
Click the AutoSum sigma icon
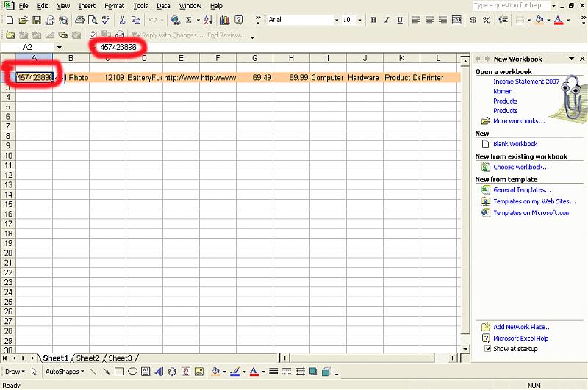[188, 20]
